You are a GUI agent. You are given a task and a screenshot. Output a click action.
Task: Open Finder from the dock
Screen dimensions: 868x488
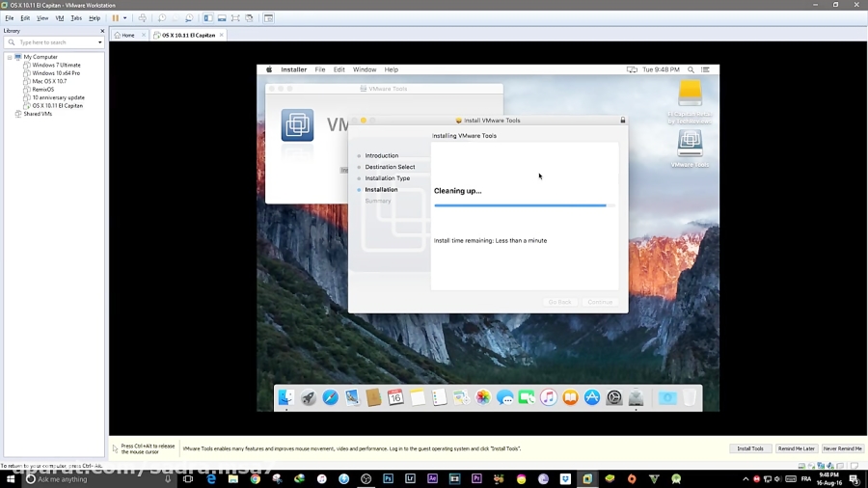coord(286,397)
